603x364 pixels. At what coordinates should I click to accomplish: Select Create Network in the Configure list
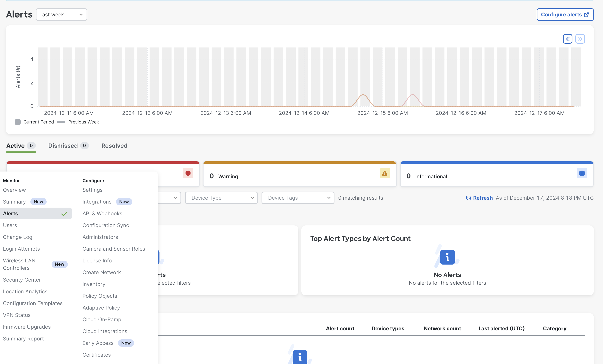[x=101, y=272]
